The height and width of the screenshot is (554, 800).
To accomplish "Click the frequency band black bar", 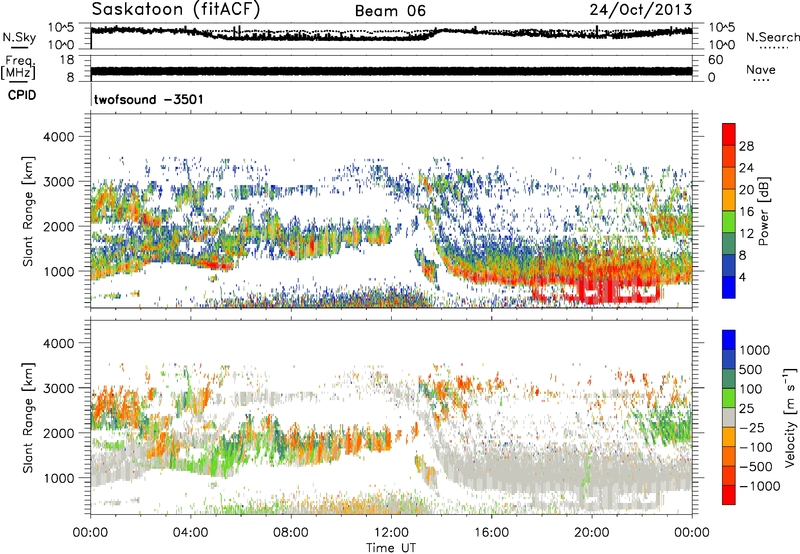I will tap(391, 71).
